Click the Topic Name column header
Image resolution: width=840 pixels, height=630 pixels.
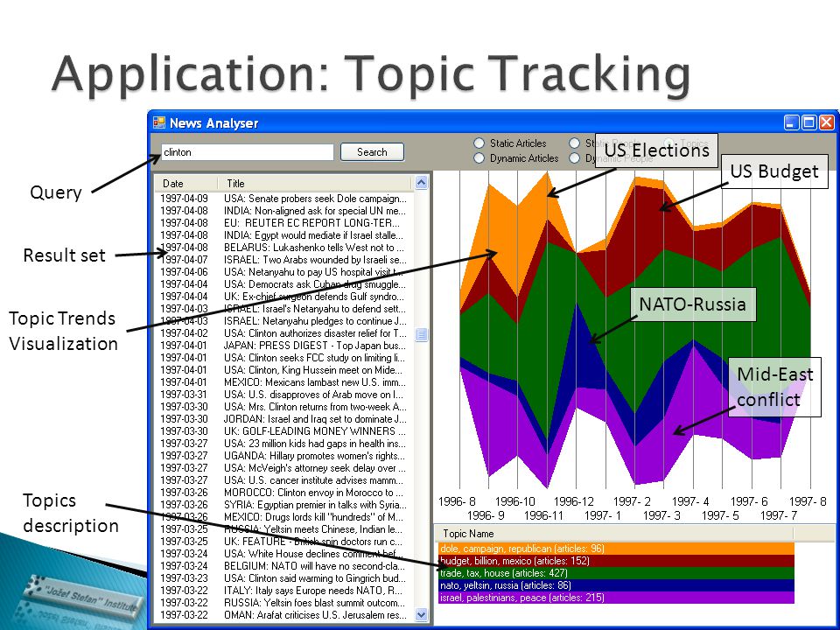point(615,534)
